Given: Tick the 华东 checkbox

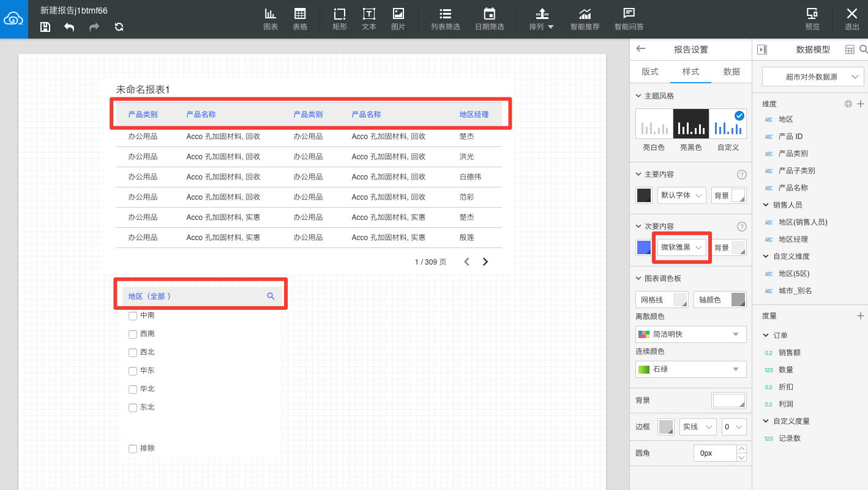Looking at the screenshot, I should click(133, 371).
